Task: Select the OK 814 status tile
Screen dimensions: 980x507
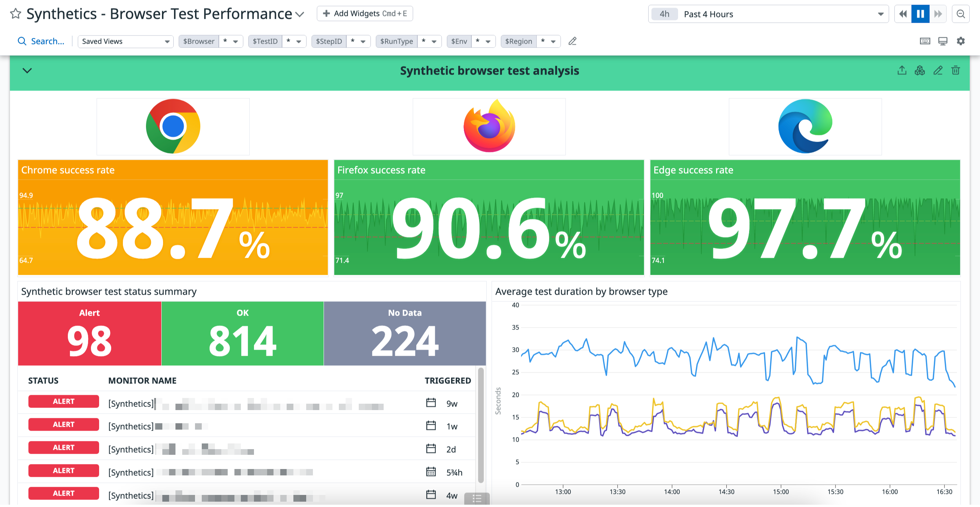Action: coord(243,334)
